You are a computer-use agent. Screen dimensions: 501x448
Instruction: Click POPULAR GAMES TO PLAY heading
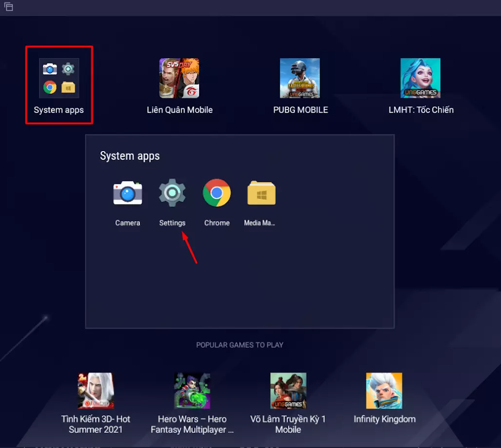240,345
